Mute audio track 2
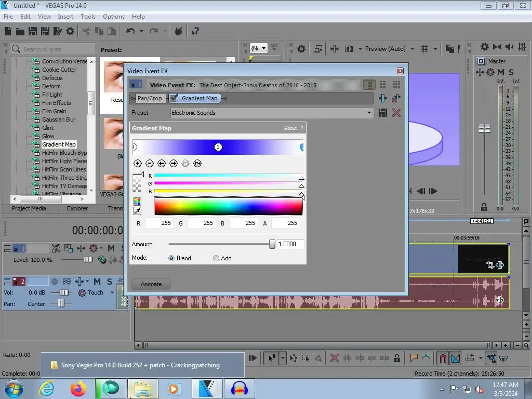 (x=97, y=282)
